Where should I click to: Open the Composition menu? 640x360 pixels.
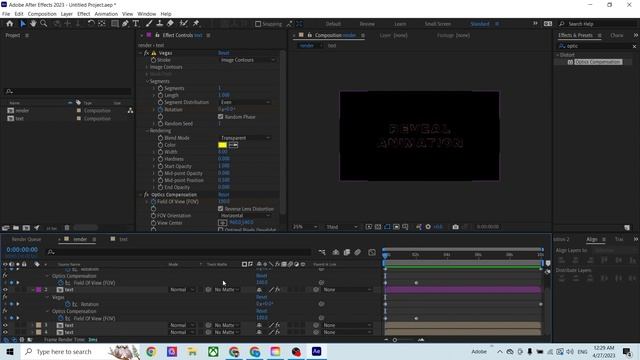[x=42, y=14]
